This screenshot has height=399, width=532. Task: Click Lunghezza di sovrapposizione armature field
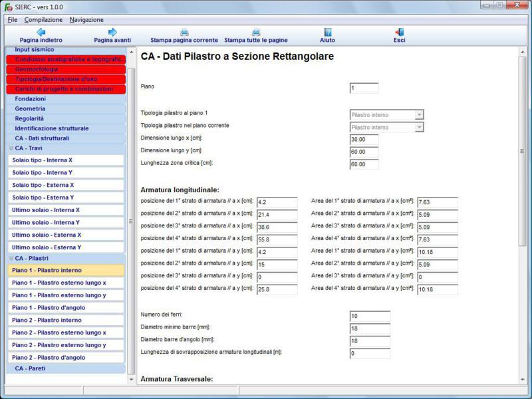(x=370, y=354)
